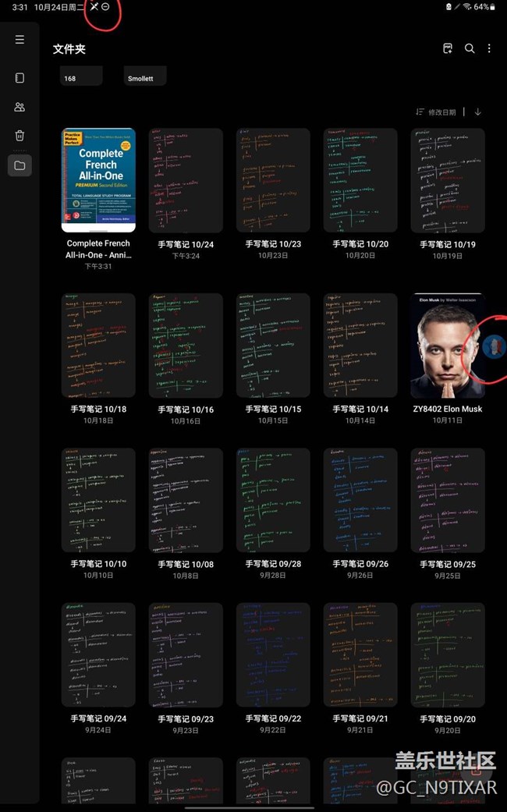This screenshot has height=812, width=507.
Task: Open the Smollett folder
Action: point(145,77)
